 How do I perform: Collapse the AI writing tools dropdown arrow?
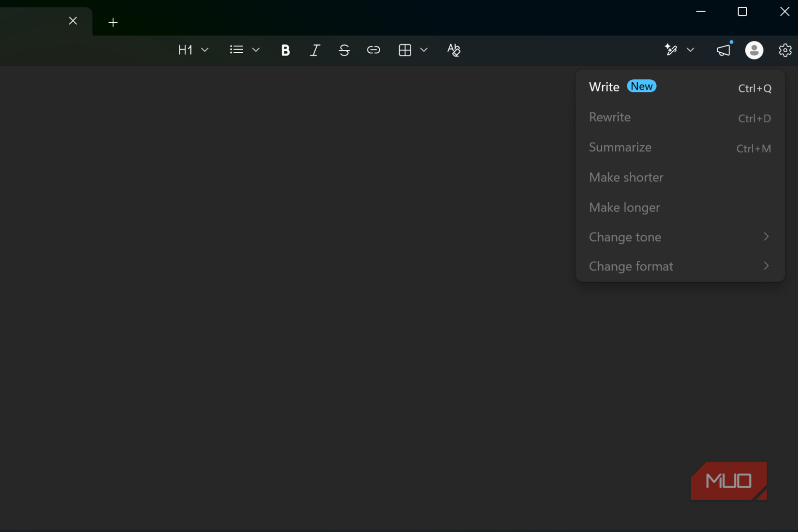(x=690, y=50)
